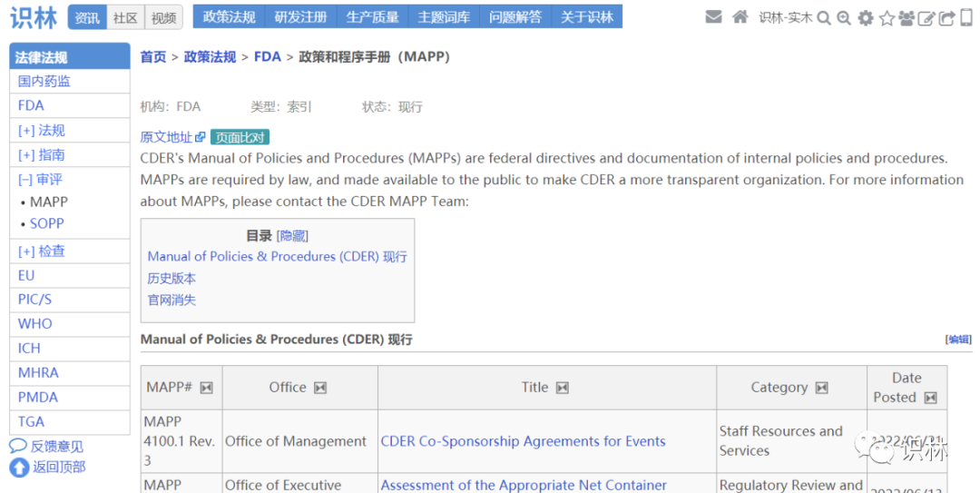Open the 问题解答 menu
This screenshot has height=493, width=980.
click(x=515, y=17)
